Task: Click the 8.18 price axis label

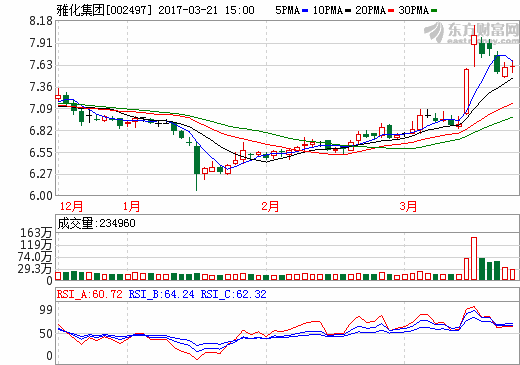Action: pos(41,21)
